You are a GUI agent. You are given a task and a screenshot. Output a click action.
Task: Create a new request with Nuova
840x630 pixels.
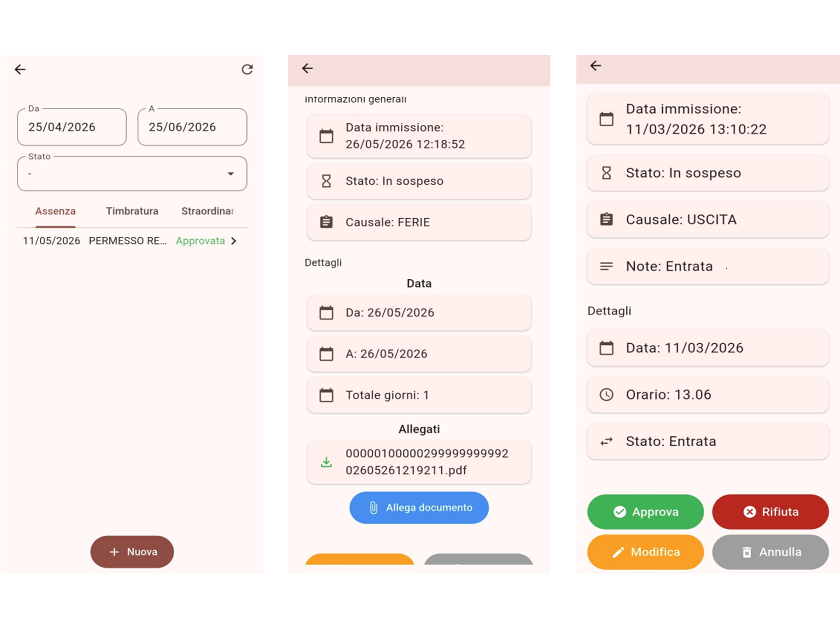(132, 552)
